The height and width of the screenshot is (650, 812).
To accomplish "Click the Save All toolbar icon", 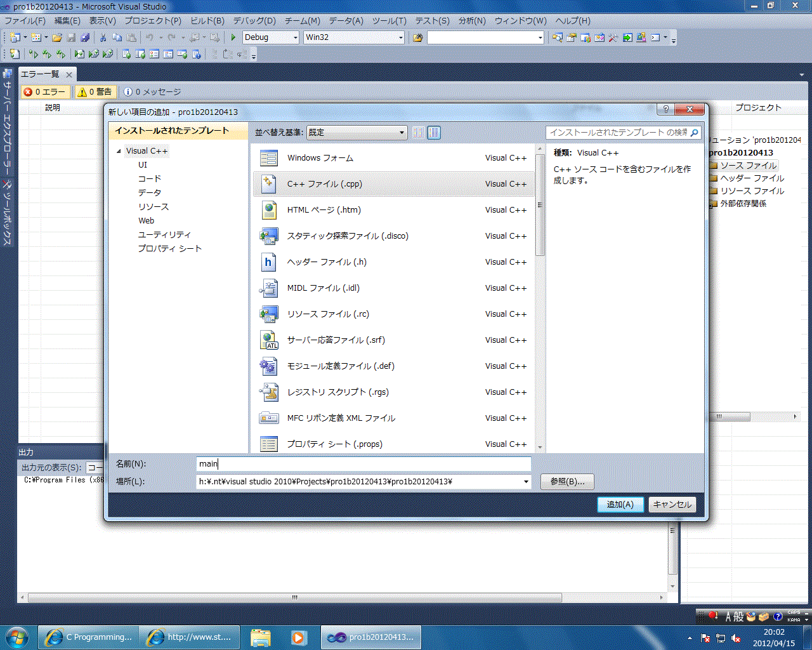I will (x=85, y=37).
